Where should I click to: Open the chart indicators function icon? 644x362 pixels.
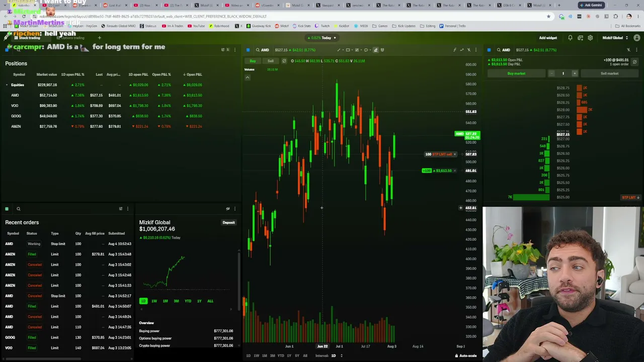tap(455, 50)
